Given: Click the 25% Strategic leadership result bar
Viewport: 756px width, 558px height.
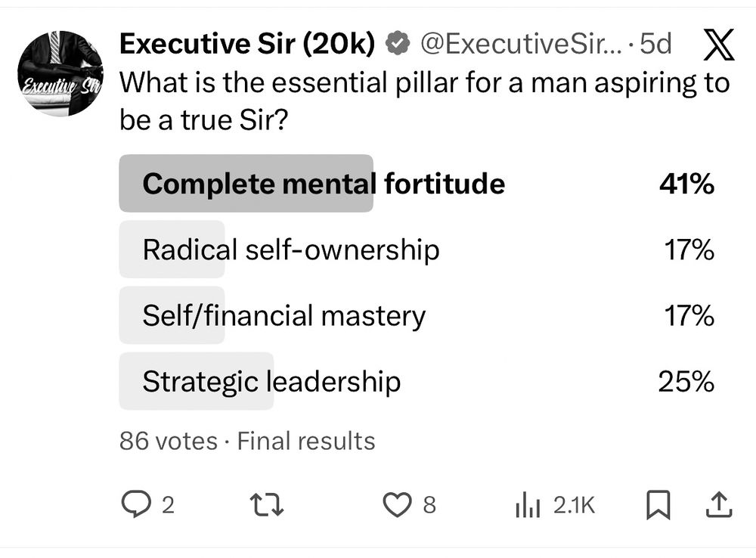Looking at the screenshot, I should [x=196, y=381].
